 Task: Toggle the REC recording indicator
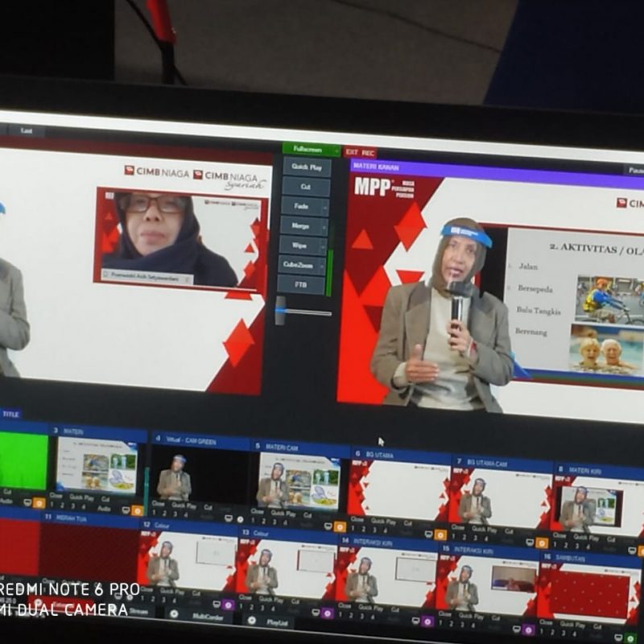coord(368,152)
